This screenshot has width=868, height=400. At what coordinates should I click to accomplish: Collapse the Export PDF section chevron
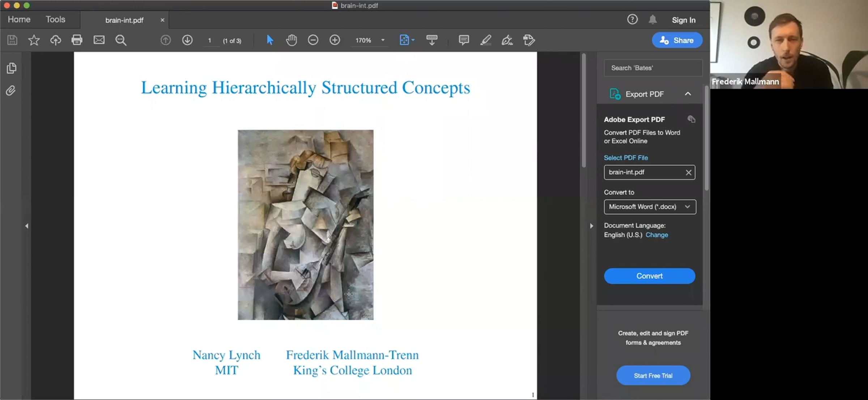(x=688, y=94)
